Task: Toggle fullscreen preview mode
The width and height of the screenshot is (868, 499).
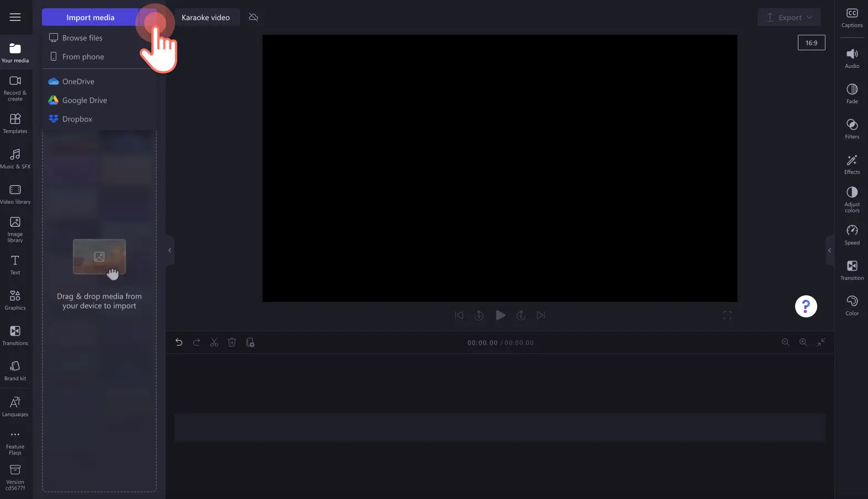Action: (727, 316)
